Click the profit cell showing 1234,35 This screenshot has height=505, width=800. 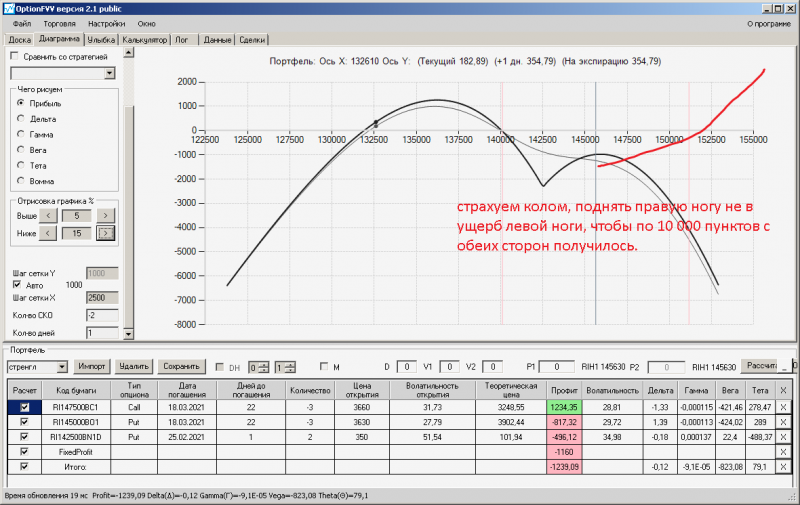564,407
